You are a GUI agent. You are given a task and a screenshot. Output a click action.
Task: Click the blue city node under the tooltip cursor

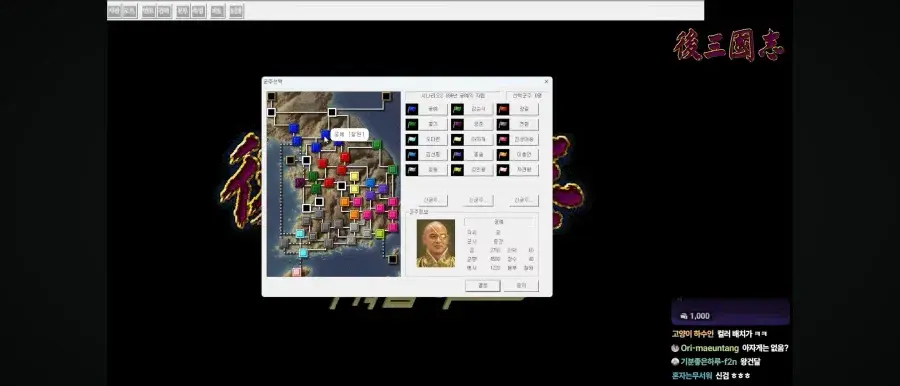(x=325, y=134)
